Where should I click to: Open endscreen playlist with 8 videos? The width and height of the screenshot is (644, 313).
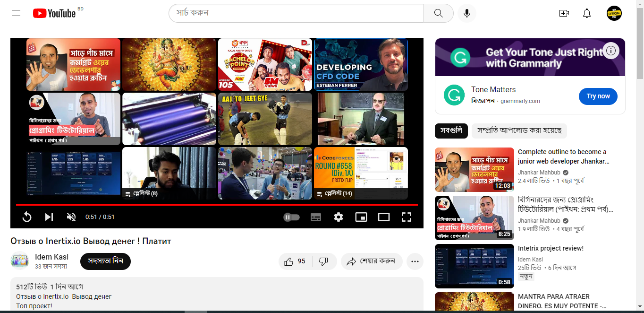[x=169, y=173]
